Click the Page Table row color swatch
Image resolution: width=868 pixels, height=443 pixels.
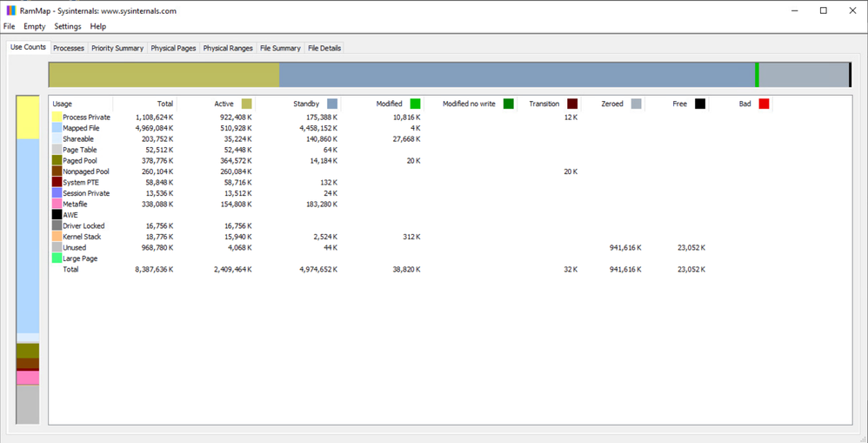point(57,150)
